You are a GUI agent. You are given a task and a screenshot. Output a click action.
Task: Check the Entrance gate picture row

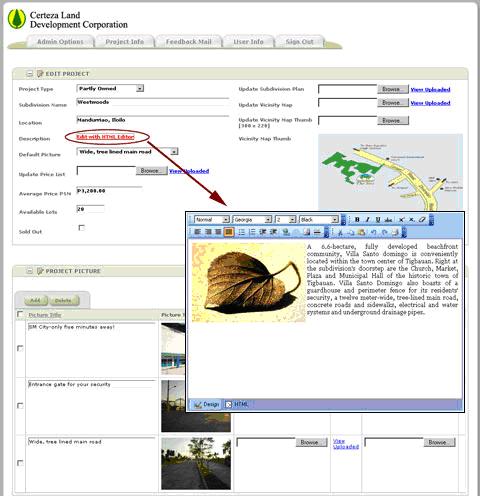[x=20, y=405]
